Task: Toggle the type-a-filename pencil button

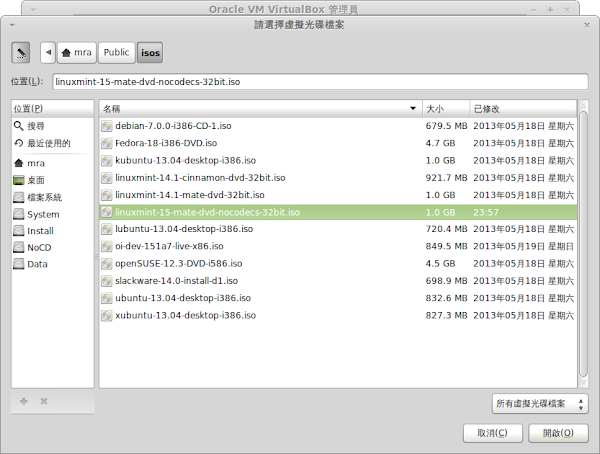Action: click(x=21, y=52)
